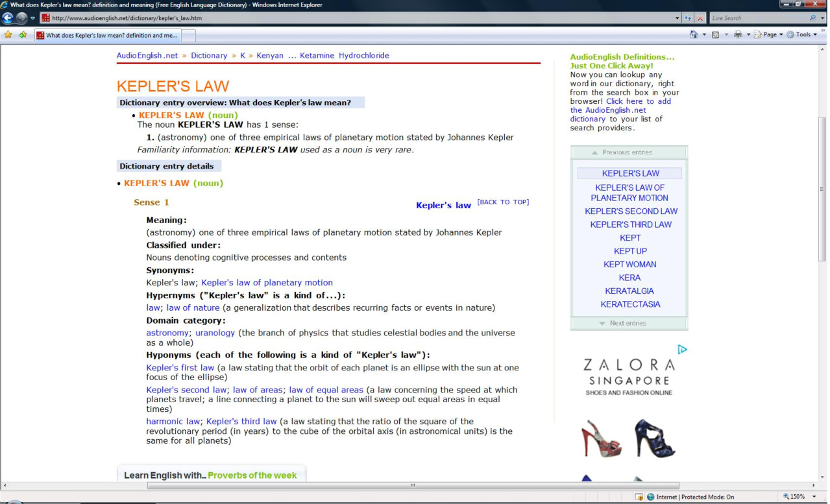The height and width of the screenshot is (504, 830).
Task: Click the AdChoices icon on the Zalora ad
Action: [682, 350]
